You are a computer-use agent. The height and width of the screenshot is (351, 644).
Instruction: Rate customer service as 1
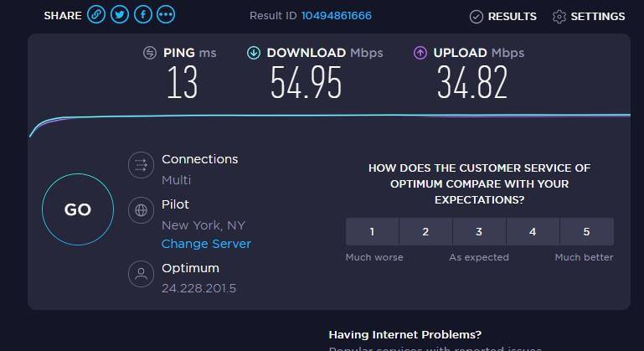pyautogui.click(x=372, y=232)
